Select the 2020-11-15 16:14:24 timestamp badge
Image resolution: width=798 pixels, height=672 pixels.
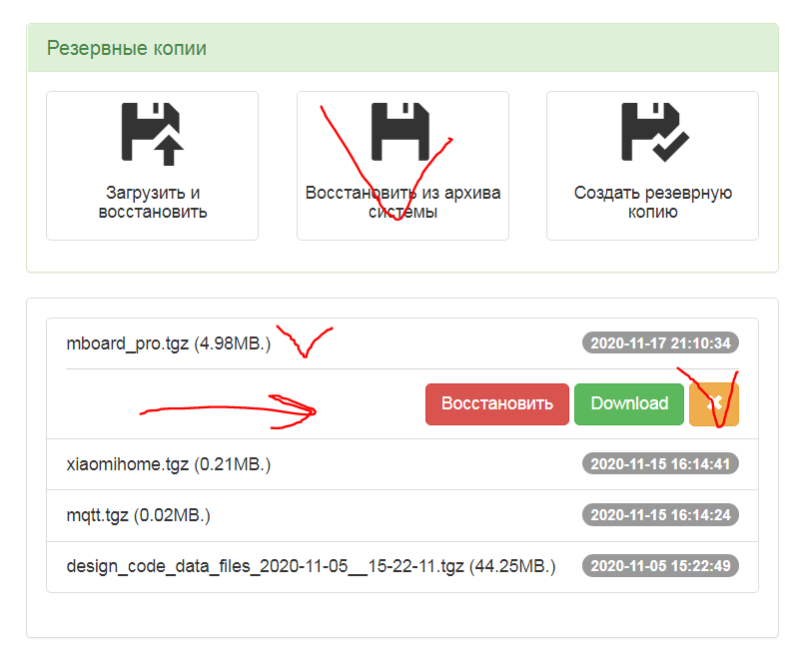[660, 515]
